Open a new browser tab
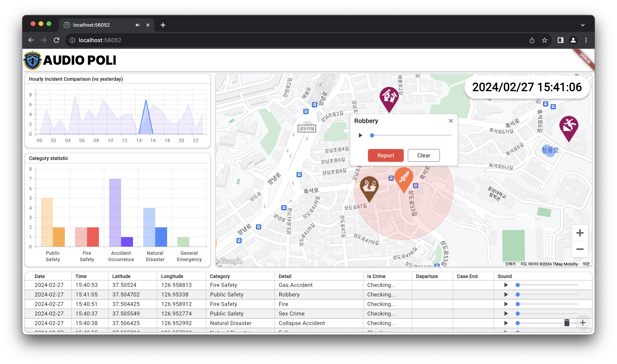 point(163,25)
